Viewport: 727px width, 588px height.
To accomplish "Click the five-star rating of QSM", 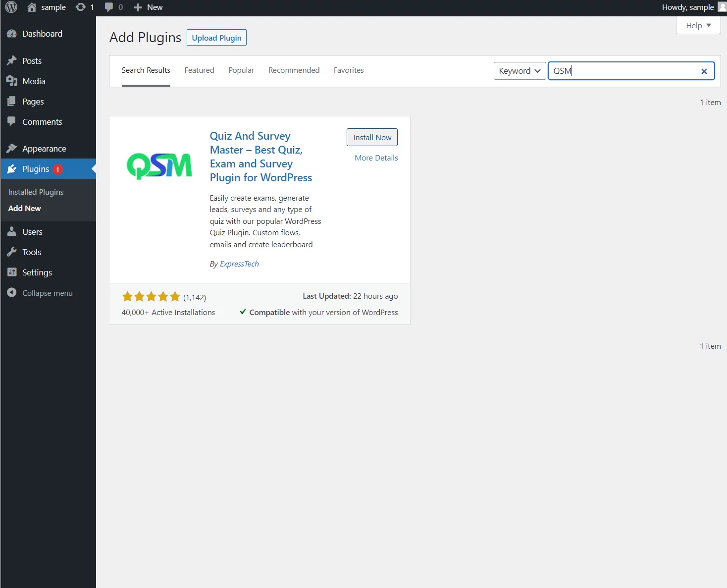I will [151, 297].
